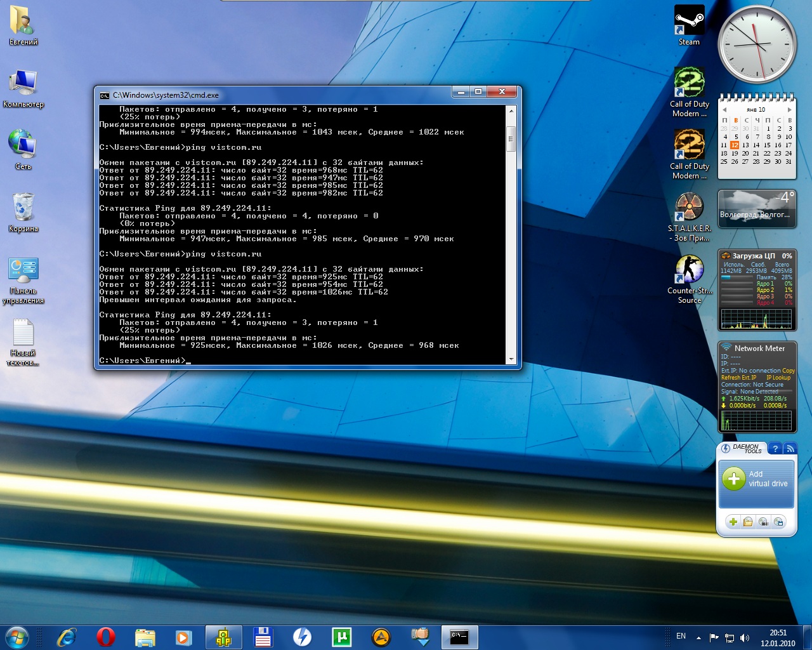This screenshot has height=650, width=812.
Task: Click the cmd window vertical scrollbar thumb
Action: click(511, 138)
